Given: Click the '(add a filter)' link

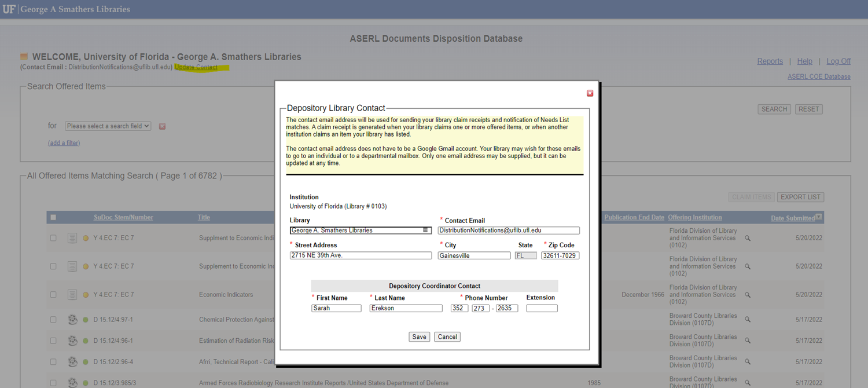Looking at the screenshot, I should (64, 143).
